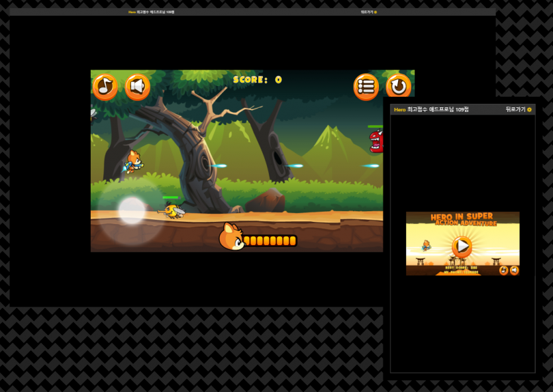Click the Hero title text in top header bar
Screen dimensions: 553x392
tap(132, 12)
